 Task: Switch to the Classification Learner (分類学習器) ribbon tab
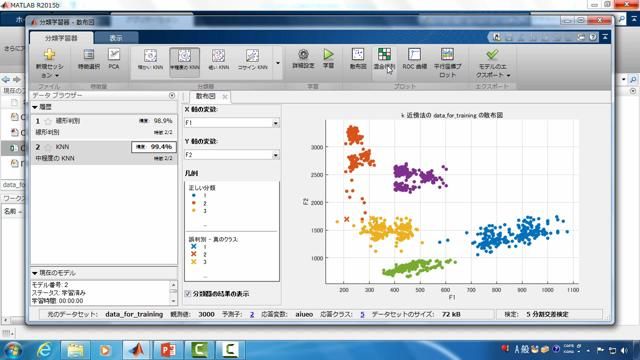tap(61, 38)
